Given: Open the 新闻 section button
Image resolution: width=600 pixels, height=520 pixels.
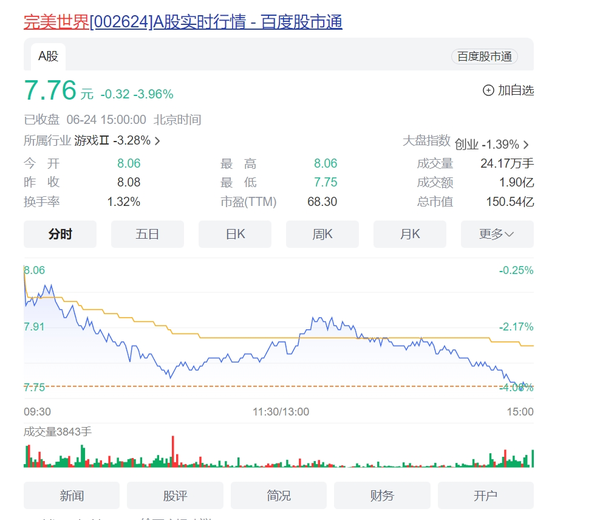Looking at the screenshot, I should [x=72, y=496].
